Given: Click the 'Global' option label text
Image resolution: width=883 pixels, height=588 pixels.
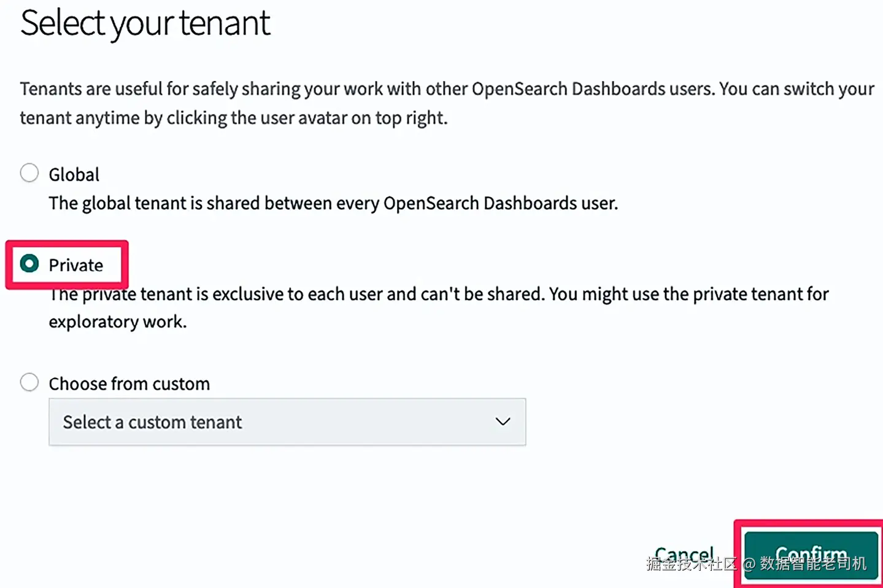Looking at the screenshot, I should point(74,175).
